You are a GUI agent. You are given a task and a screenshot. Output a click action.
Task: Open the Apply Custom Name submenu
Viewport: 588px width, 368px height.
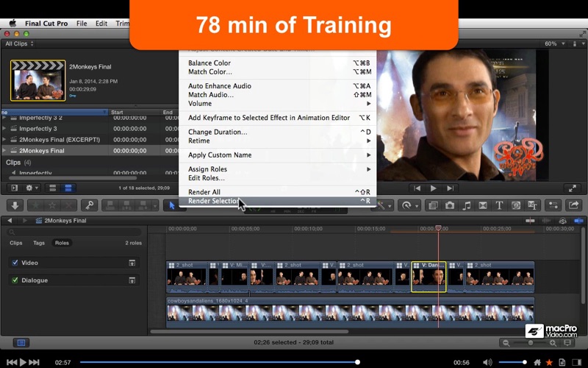pyautogui.click(x=277, y=155)
